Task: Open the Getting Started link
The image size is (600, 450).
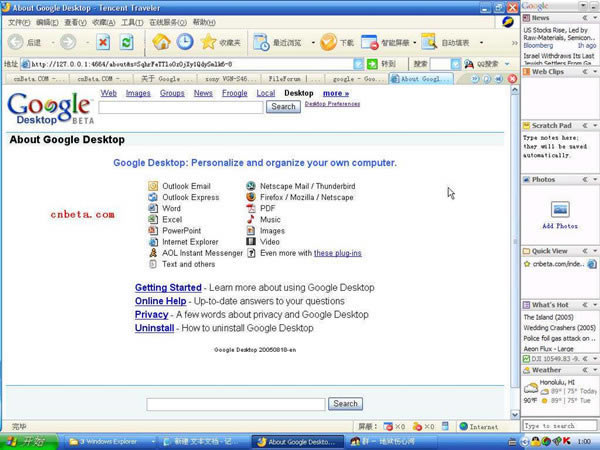Action: point(168,287)
